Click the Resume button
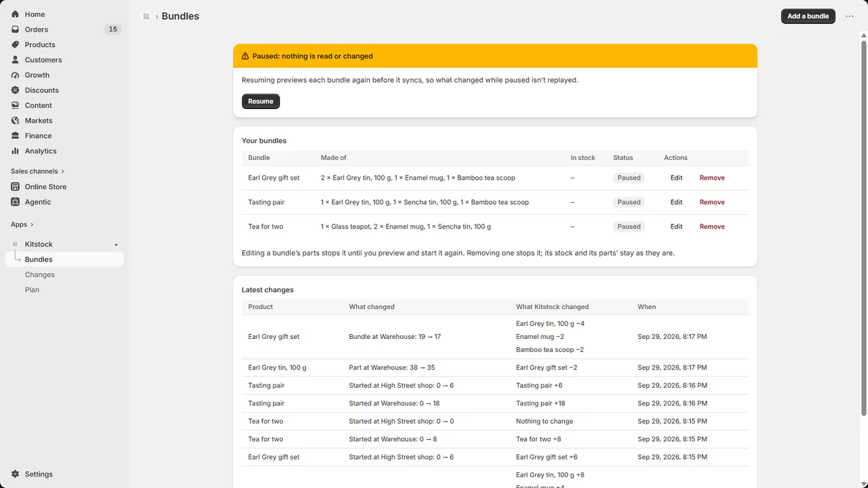This screenshot has width=868, height=488. click(x=260, y=101)
